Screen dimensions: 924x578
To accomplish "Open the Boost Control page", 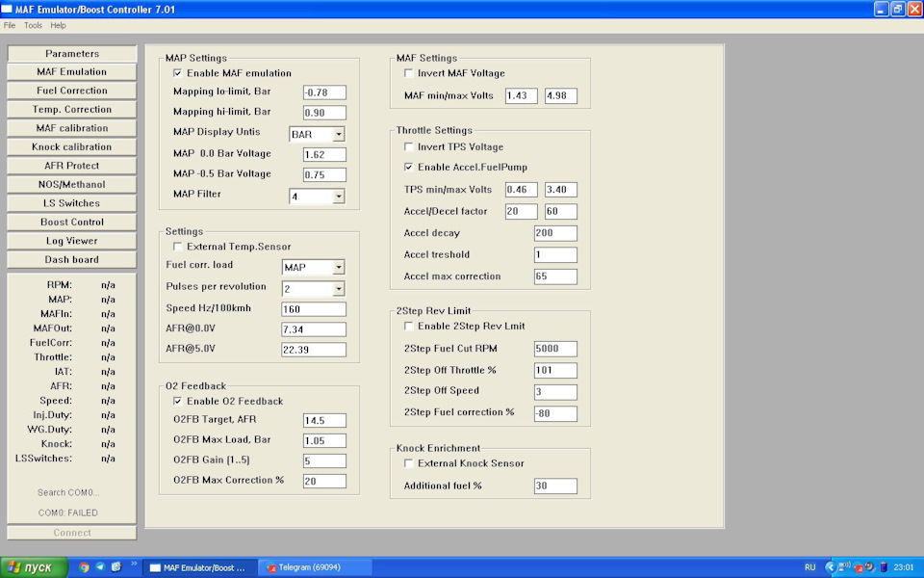I will [72, 223].
